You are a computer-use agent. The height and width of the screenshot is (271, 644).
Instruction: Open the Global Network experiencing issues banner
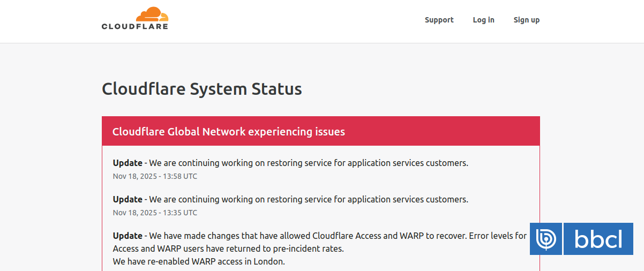pos(229,132)
